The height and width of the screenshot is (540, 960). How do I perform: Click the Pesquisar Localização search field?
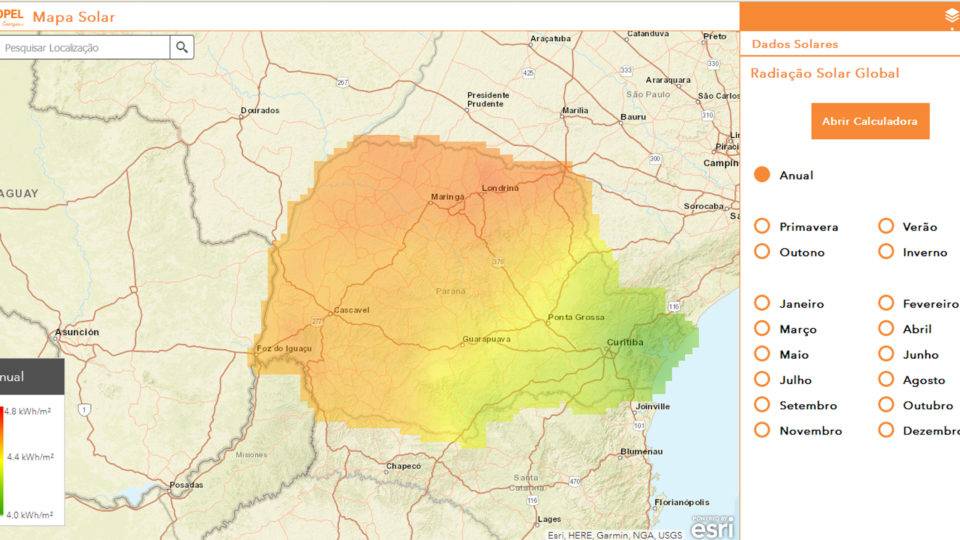(84, 47)
